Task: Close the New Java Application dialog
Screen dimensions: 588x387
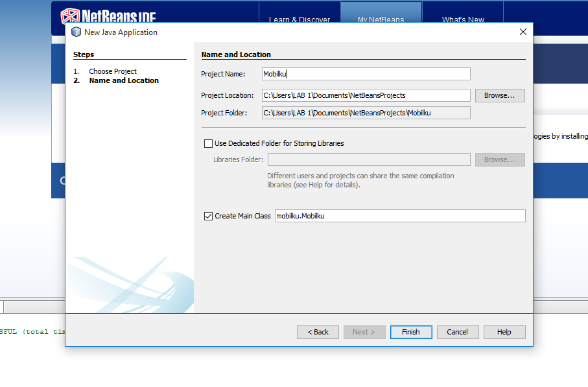Action: (x=523, y=32)
